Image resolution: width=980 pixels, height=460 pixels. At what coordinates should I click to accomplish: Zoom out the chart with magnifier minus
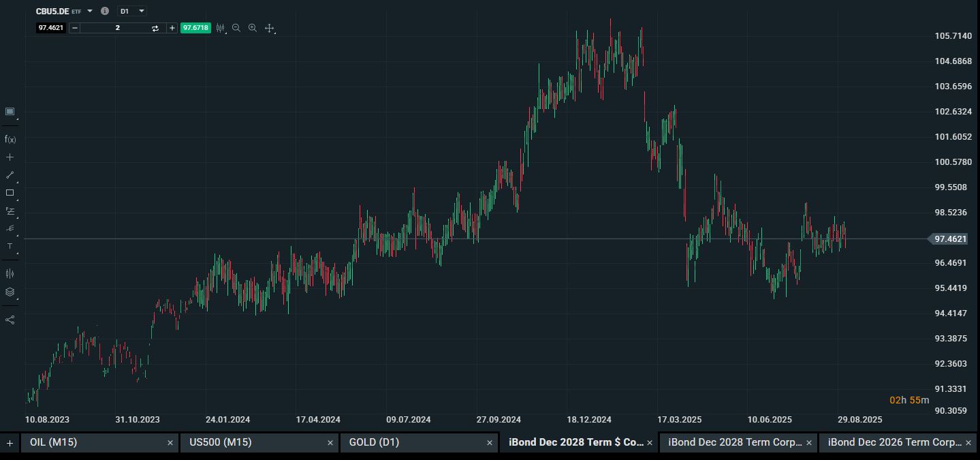point(236,28)
